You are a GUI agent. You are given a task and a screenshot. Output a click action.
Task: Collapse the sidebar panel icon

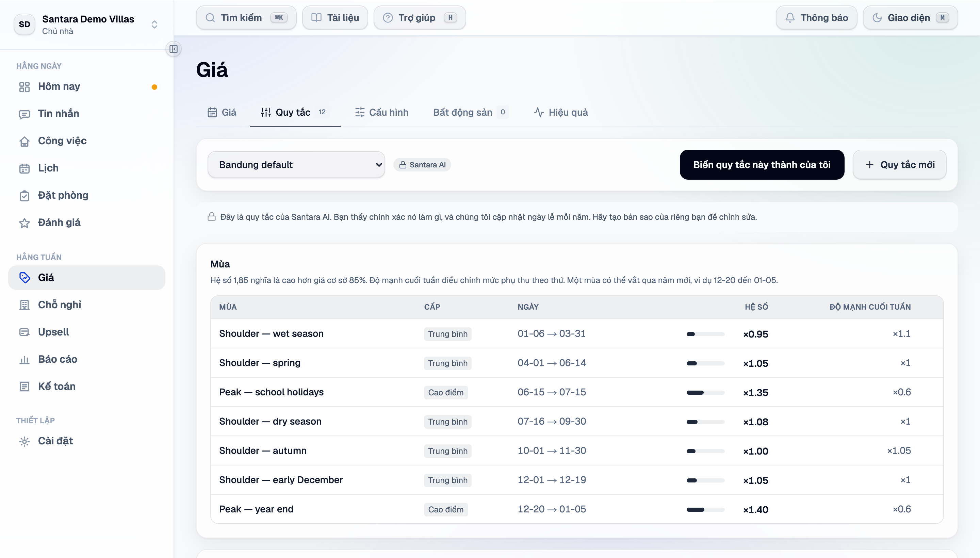[x=174, y=49]
